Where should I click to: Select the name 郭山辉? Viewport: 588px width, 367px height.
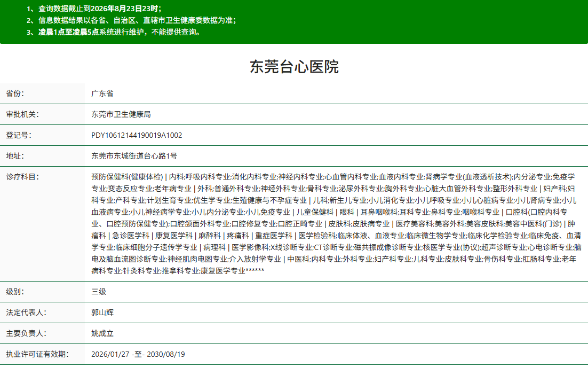(102, 313)
